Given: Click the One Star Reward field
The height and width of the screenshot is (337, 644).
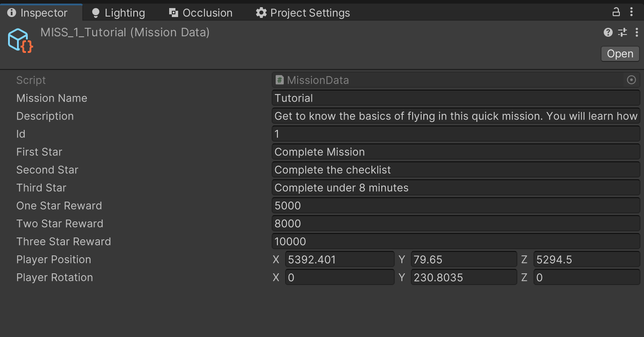Looking at the screenshot, I should 456,206.
